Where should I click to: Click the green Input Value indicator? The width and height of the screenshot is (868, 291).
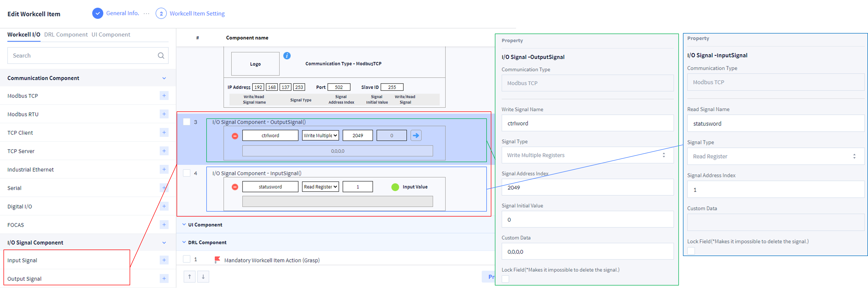(395, 187)
